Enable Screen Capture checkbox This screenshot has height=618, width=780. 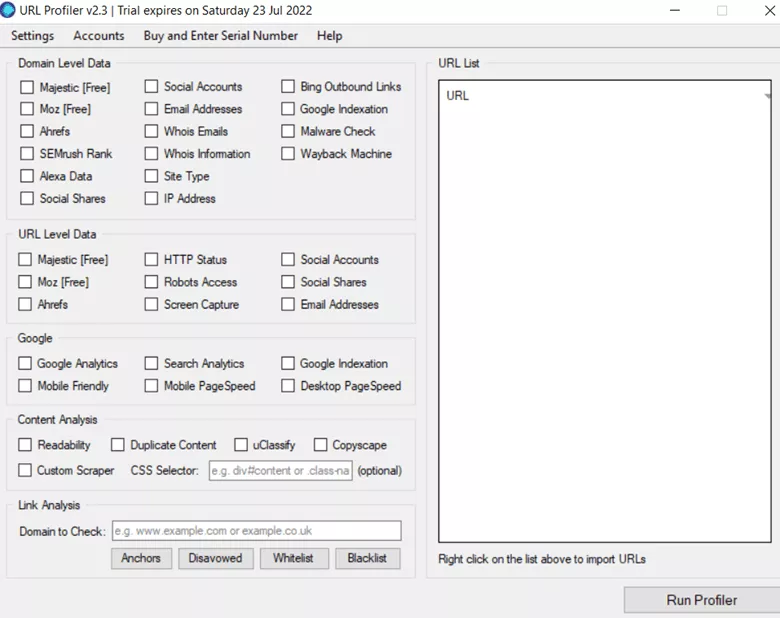(151, 305)
